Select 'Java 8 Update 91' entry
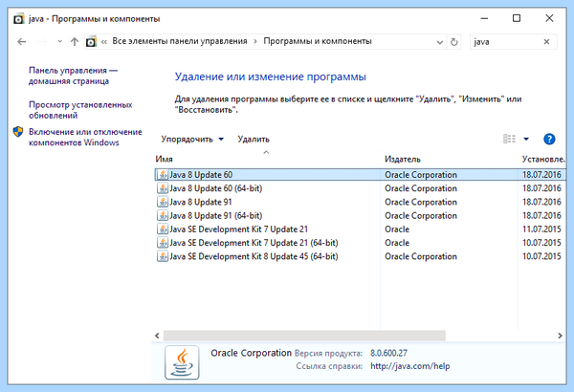Image resolution: width=574 pixels, height=392 pixels. pyautogui.click(x=201, y=202)
